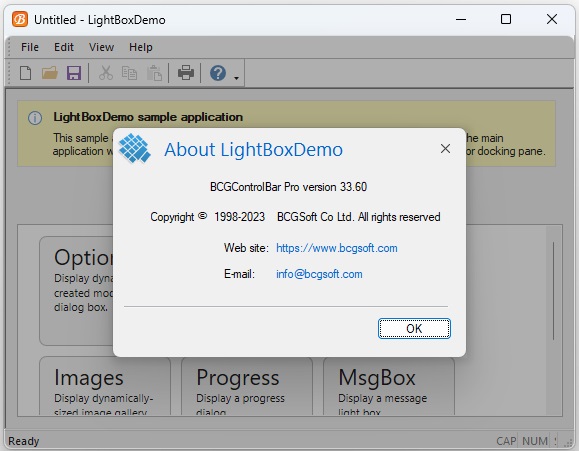The image size is (579, 451).
Task: Click the LightBoxDemo app icon in title bar
Action: (x=20, y=19)
